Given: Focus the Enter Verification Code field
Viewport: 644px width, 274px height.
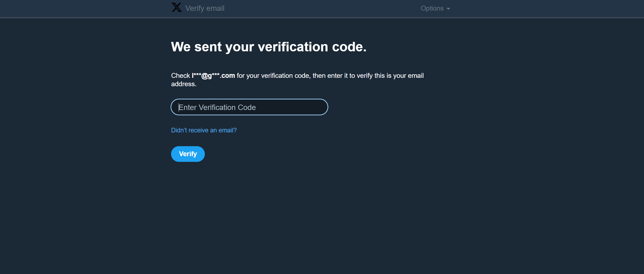Looking at the screenshot, I should (249, 107).
